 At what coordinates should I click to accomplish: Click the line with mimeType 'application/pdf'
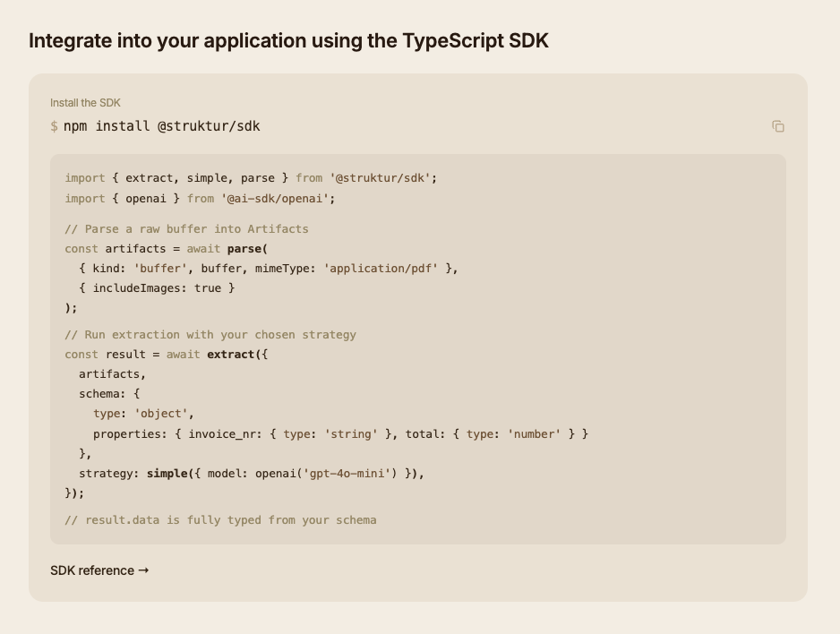point(269,269)
